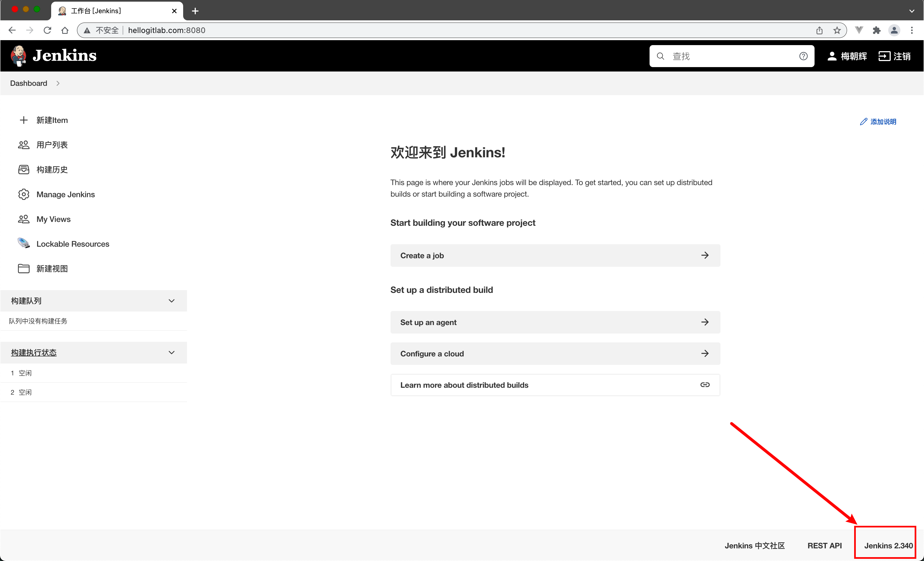The width and height of the screenshot is (924, 561).
Task: Click the magnifier icon in search box
Action: [660, 56]
